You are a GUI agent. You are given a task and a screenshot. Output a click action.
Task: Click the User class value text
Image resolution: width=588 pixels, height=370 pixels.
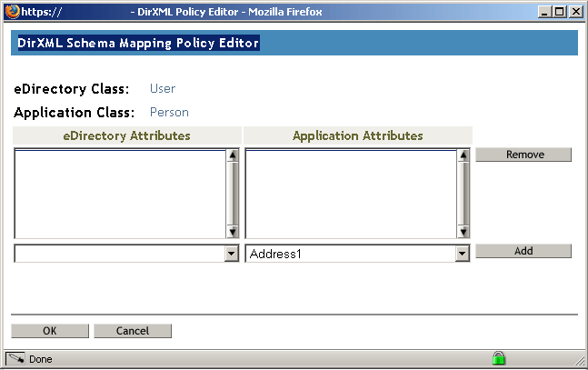[x=163, y=88]
